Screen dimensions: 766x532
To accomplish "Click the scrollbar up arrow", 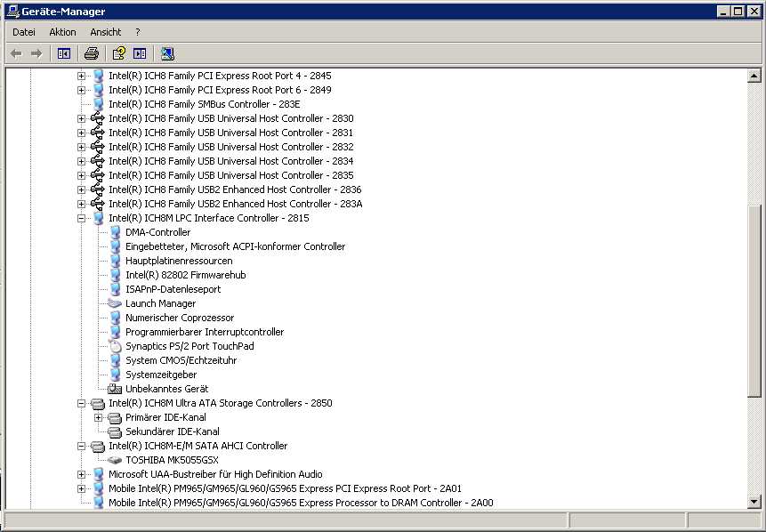I will (754, 76).
